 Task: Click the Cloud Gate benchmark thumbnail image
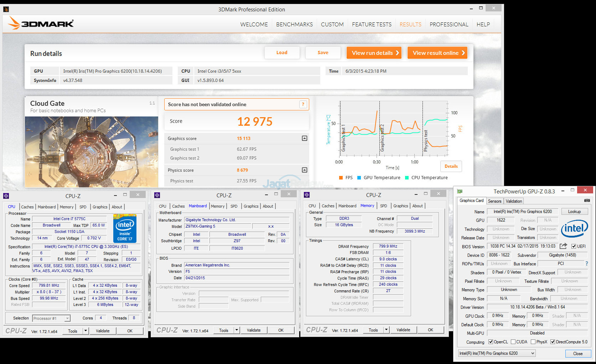[x=92, y=152]
